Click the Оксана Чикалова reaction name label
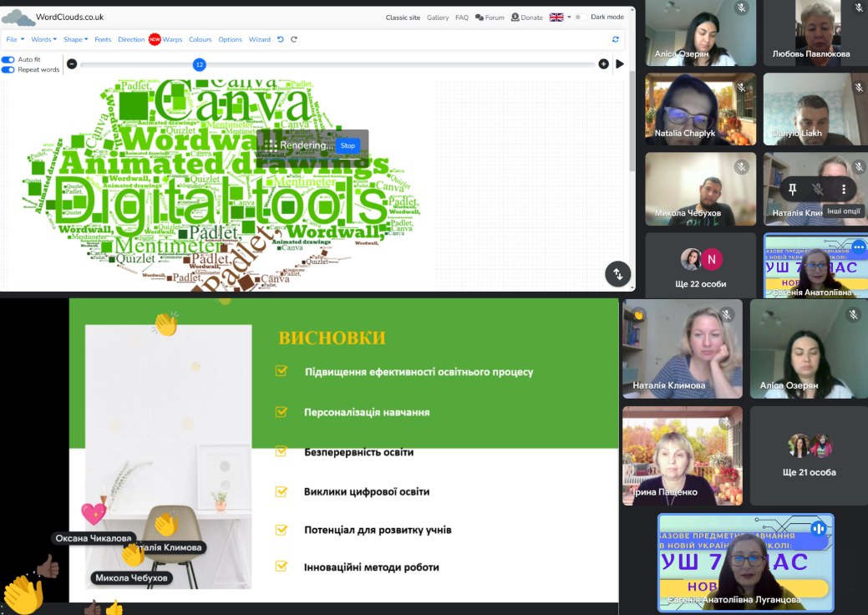 [94, 538]
